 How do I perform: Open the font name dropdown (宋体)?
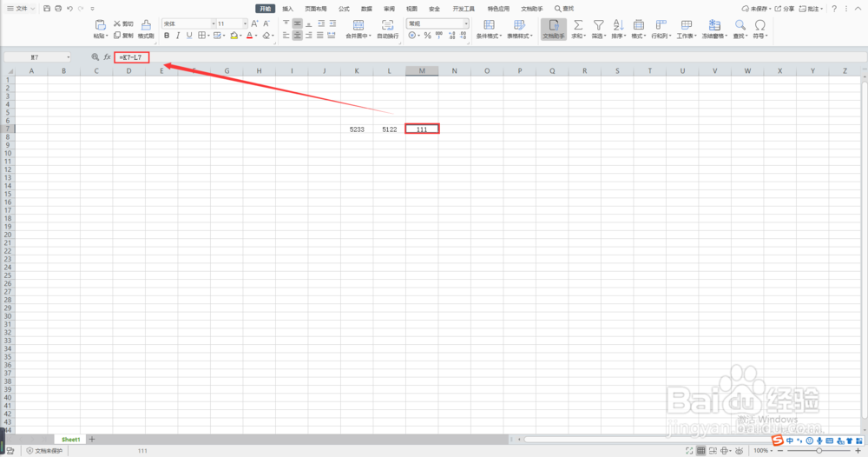214,23
